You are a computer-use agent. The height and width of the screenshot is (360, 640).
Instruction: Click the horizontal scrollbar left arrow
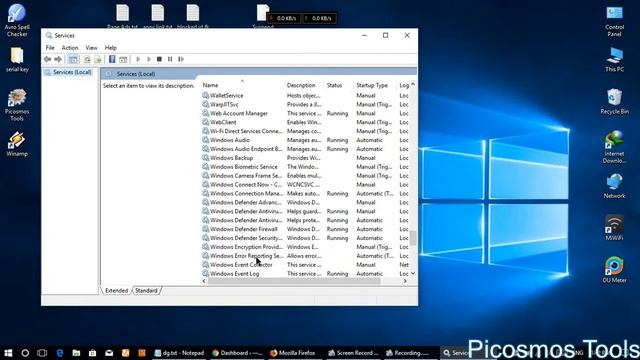(204, 281)
